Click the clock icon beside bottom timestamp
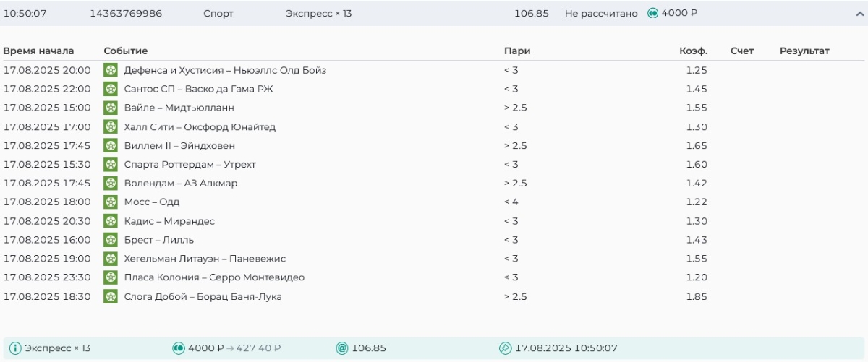 coord(506,348)
